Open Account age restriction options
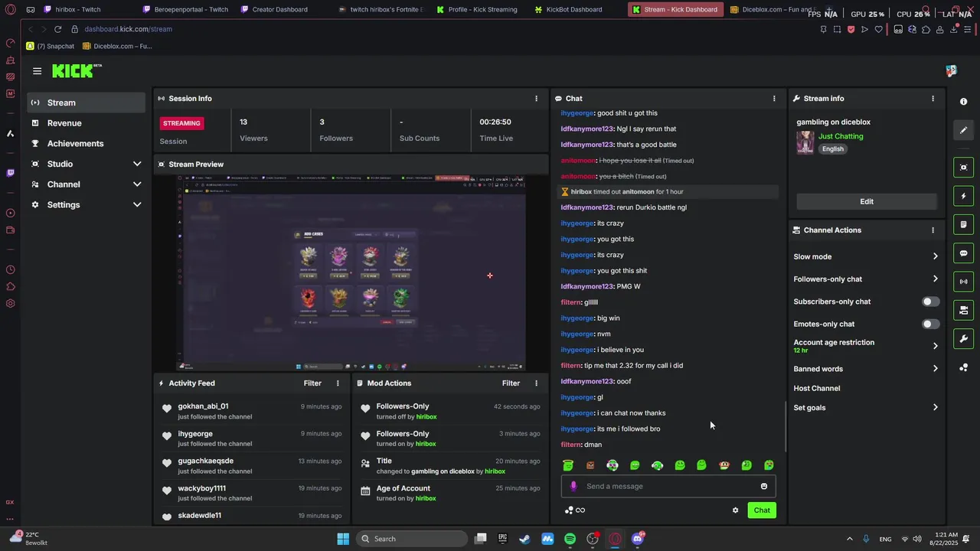 866,346
